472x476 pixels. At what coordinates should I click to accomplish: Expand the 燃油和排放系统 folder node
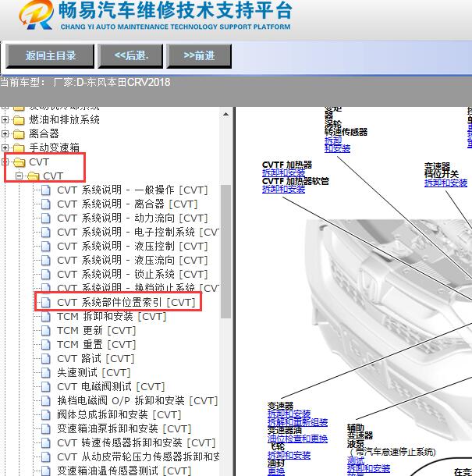5,120
